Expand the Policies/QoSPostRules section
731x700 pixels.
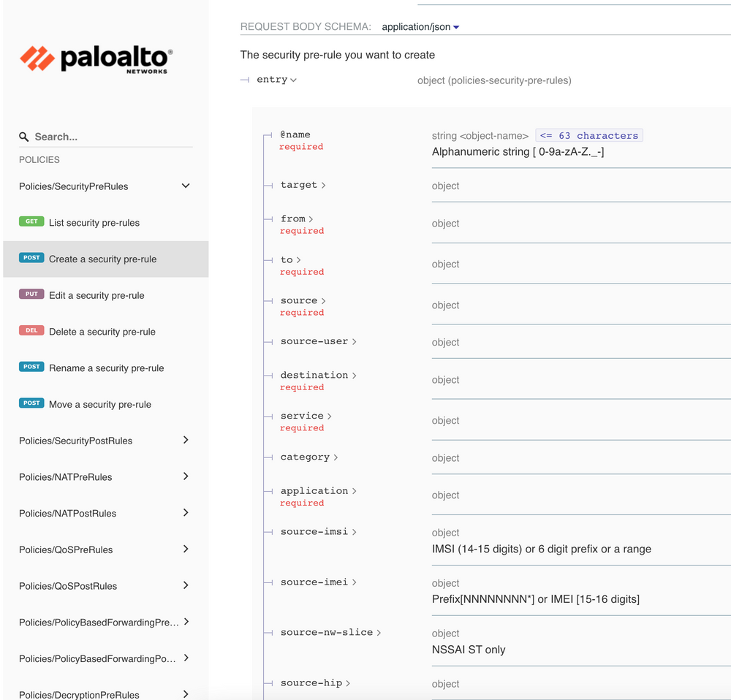coord(186,585)
